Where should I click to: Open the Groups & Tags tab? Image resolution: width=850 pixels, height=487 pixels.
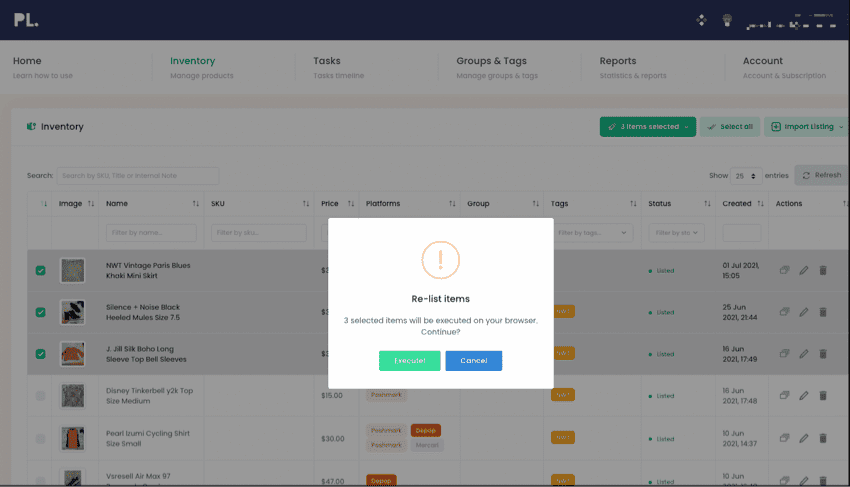497,67
